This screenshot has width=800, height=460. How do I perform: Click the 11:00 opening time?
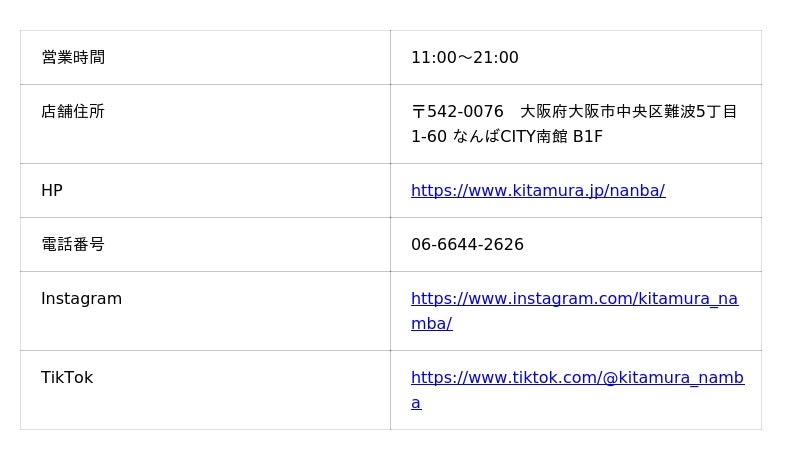point(433,57)
